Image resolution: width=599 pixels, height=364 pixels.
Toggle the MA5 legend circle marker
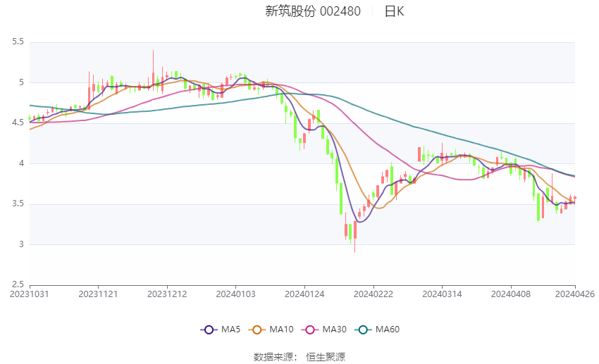209,330
